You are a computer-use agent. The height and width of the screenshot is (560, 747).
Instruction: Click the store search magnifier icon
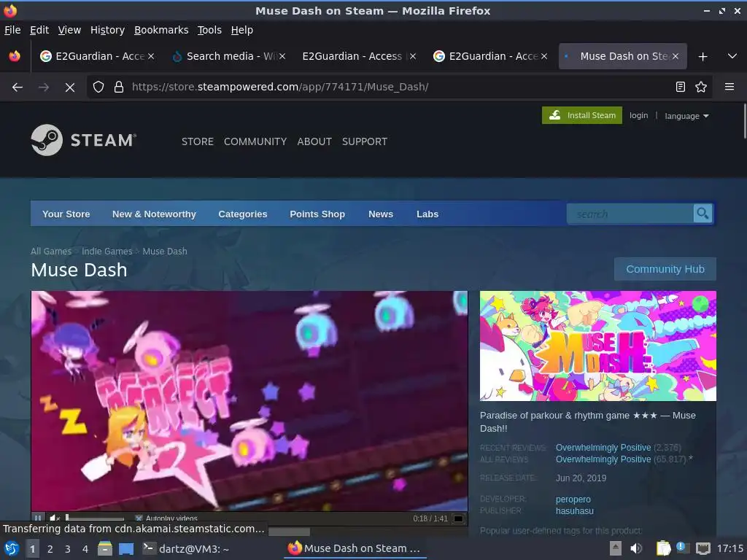(x=703, y=214)
